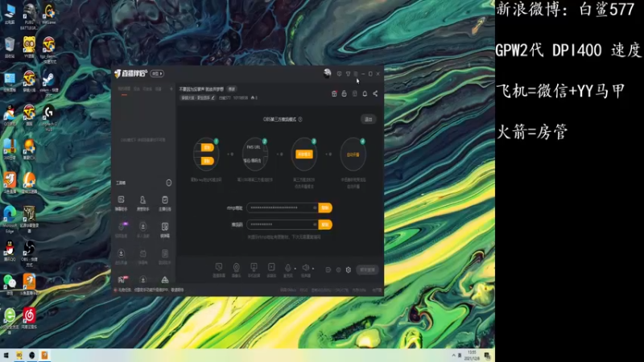Screen dimensions: 644x362
Task: Click the padlock icon in header
Action: point(345,93)
